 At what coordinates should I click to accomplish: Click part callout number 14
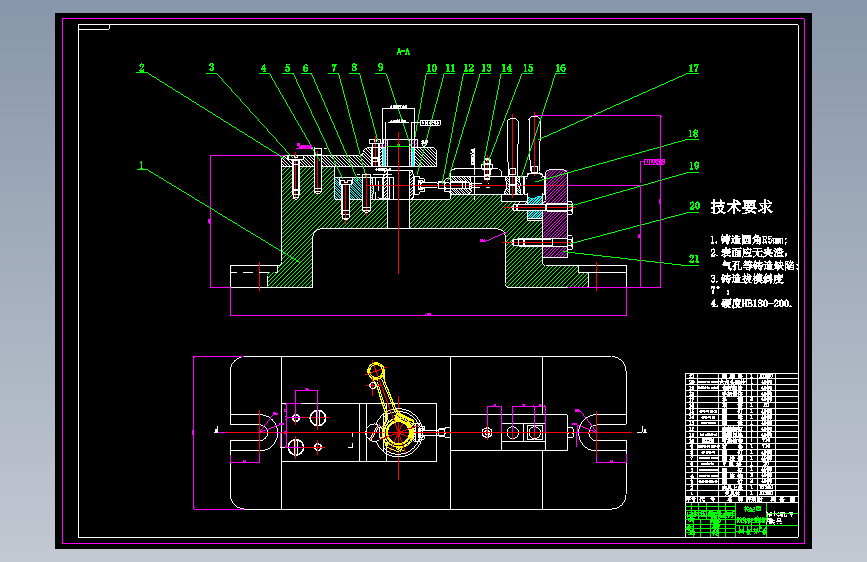pyautogui.click(x=506, y=68)
